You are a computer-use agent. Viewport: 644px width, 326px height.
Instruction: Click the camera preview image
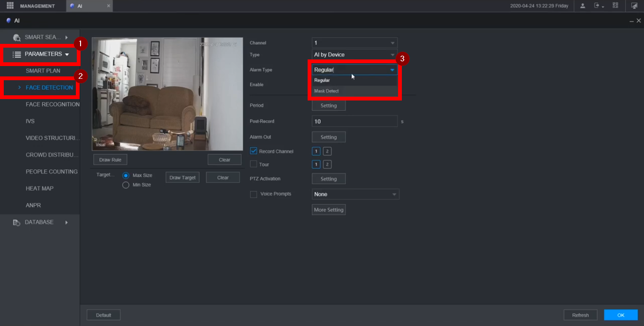click(167, 94)
